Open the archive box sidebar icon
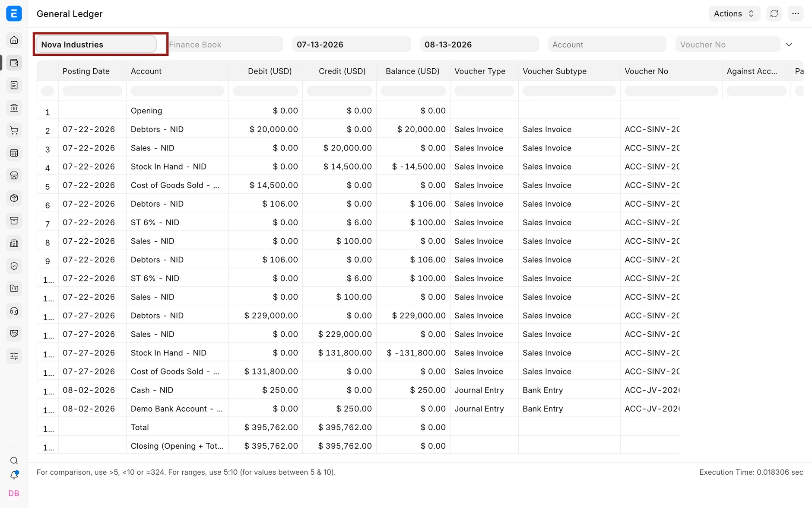This screenshot has height=508, width=812. [x=14, y=220]
